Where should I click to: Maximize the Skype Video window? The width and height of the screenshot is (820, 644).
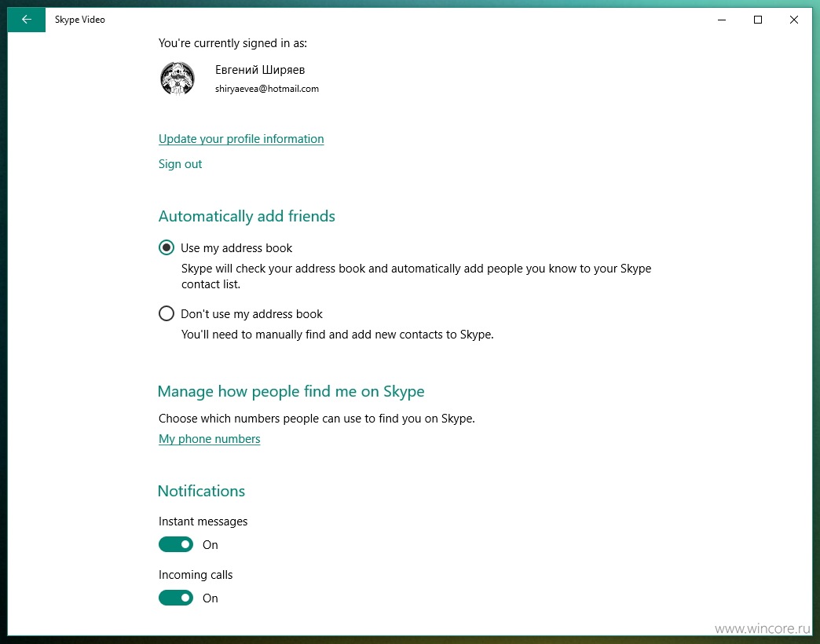click(758, 20)
